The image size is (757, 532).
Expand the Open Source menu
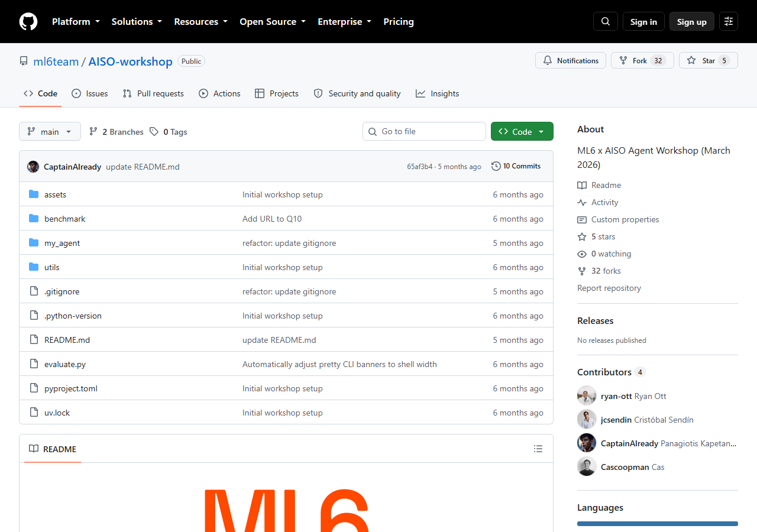pyautogui.click(x=273, y=21)
